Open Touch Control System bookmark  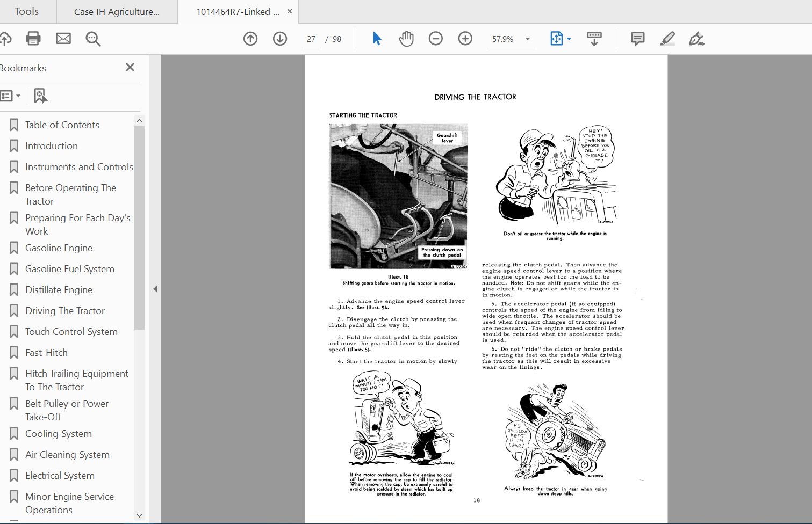tap(71, 332)
